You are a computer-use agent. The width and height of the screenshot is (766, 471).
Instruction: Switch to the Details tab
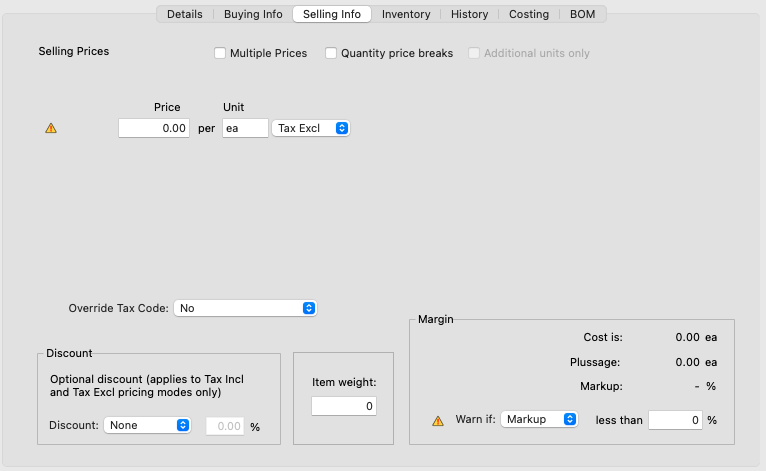tap(185, 14)
